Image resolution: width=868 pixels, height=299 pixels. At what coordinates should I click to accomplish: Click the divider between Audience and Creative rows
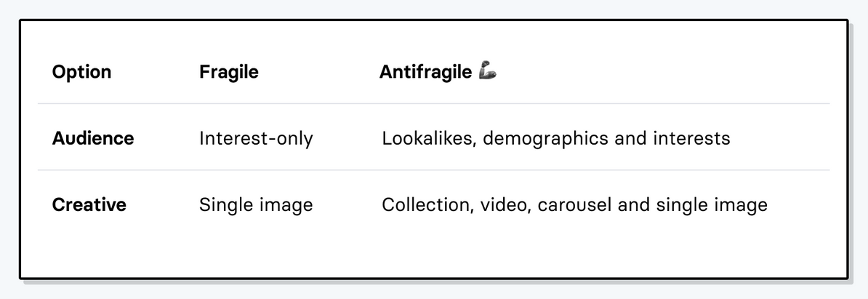point(433,170)
